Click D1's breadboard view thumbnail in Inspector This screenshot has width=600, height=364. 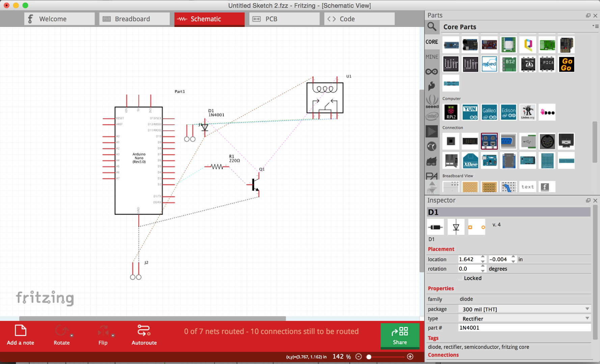pos(435,227)
